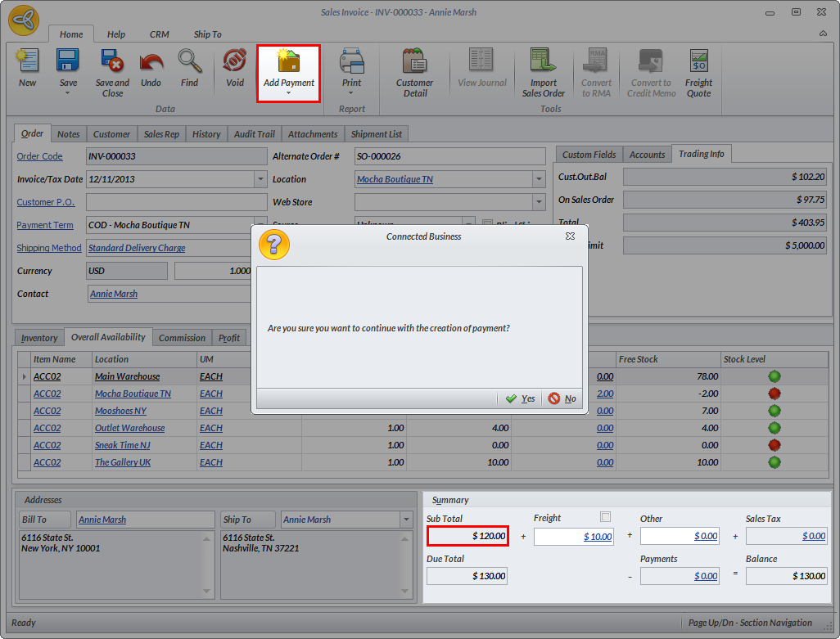Click the Save and Close icon

[x=112, y=62]
